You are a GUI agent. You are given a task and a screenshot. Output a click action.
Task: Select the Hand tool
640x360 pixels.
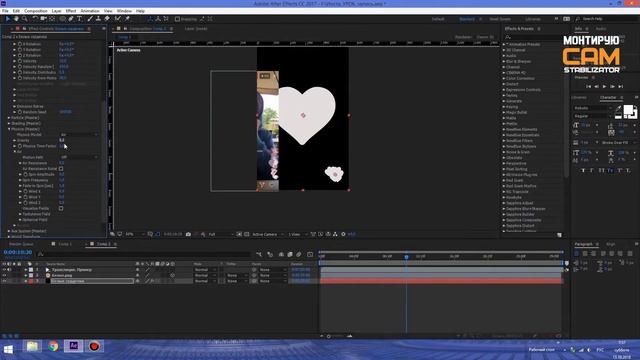pyautogui.click(x=16, y=19)
